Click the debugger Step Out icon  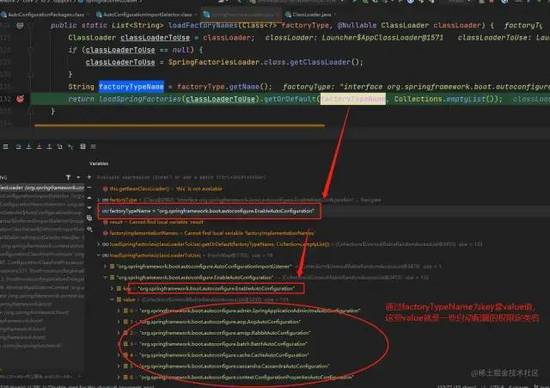[x=49, y=147]
